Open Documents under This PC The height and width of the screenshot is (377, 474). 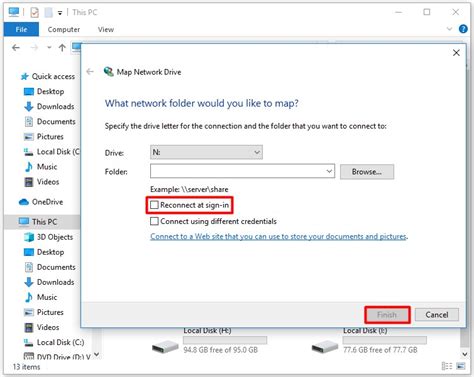click(50, 267)
